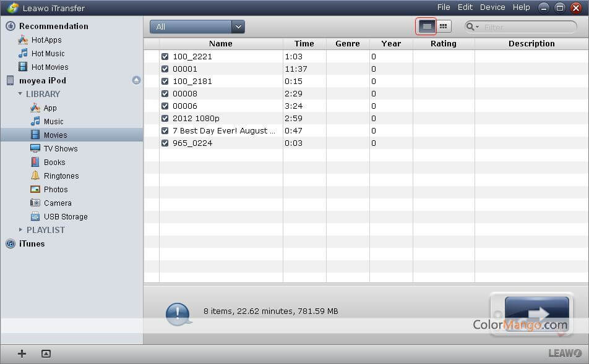589x364 pixels.
Task: Open USB Storage in sidebar
Action: (x=65, y=217)
